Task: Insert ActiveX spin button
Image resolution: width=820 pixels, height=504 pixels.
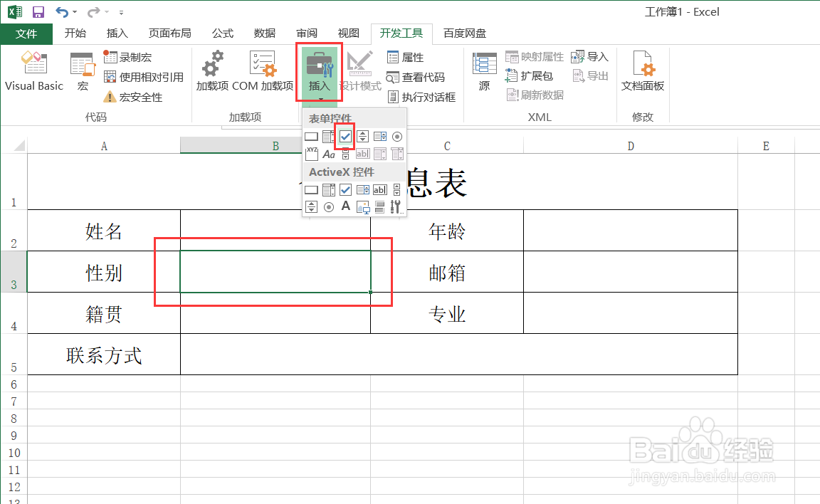Action: [x=311, y=207]
